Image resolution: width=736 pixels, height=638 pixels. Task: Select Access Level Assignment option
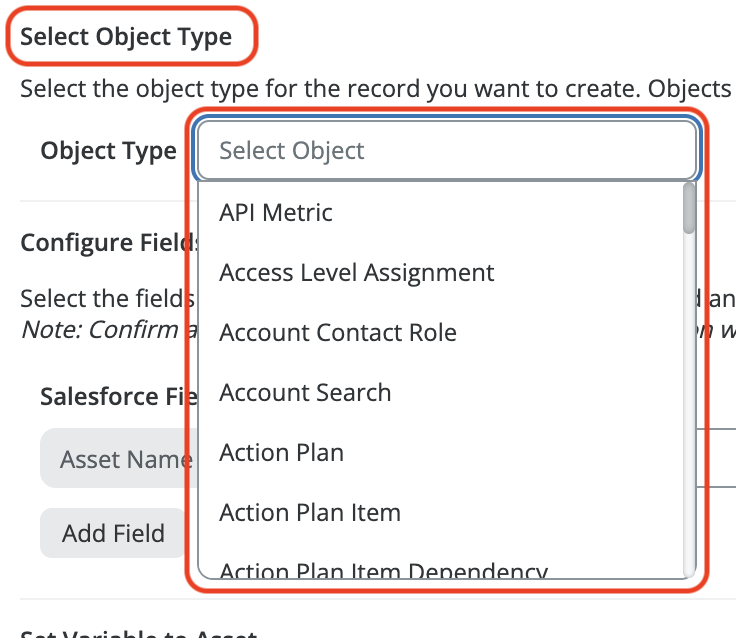click(x=356, y=272)
